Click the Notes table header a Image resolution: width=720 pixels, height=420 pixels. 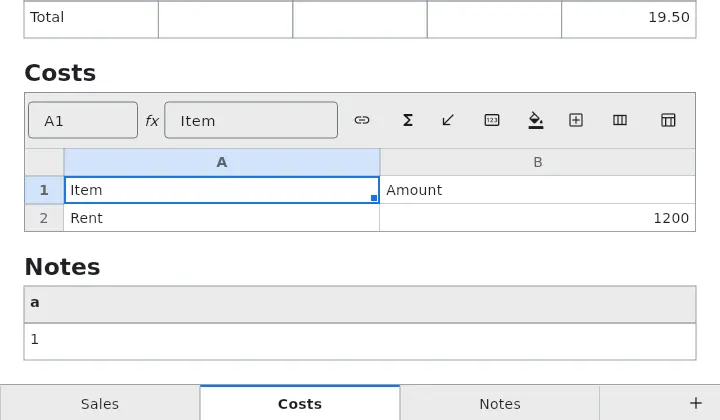click(x=360, y=304)
